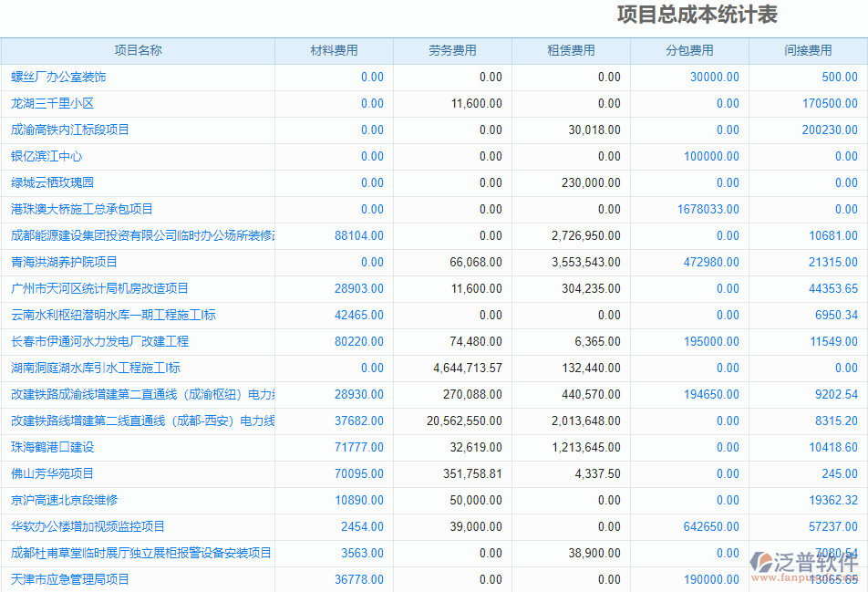Sort by the 材料费用 column header
This screenshot has width=868, height=592.
334,51
